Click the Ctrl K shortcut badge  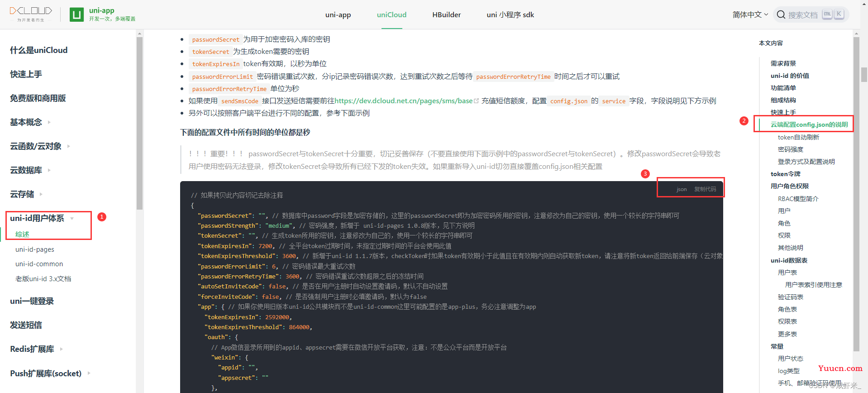click(833, 14)
